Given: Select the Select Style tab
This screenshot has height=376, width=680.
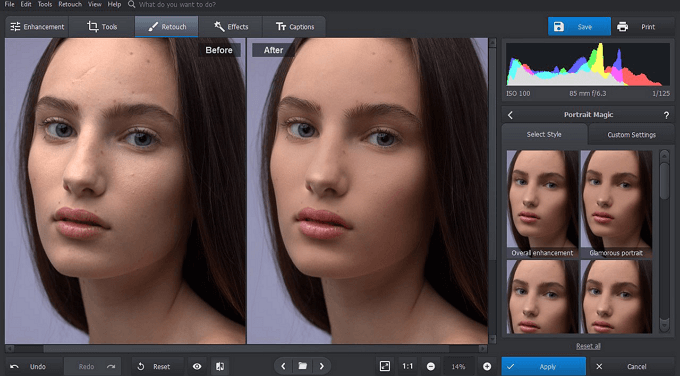Looking at the screenshot, I should 544,134.
